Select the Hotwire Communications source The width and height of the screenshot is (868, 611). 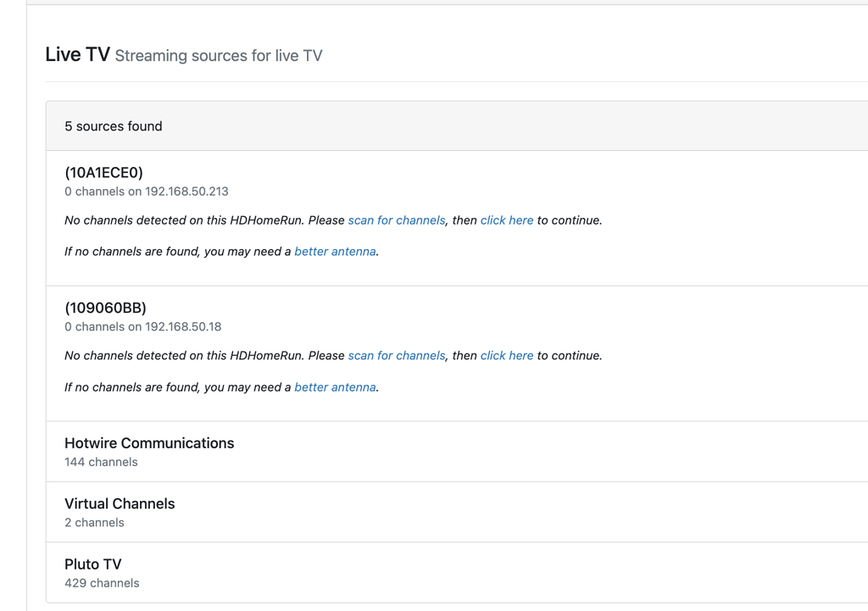click(149, 442)
